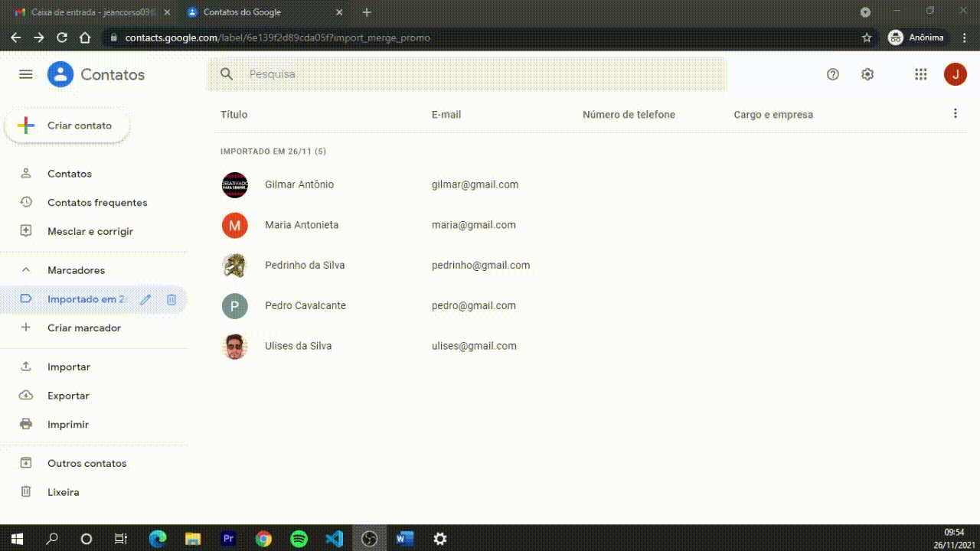Click the Título column header
Viewport: 980px width, 551px height.
coord(234,115)
